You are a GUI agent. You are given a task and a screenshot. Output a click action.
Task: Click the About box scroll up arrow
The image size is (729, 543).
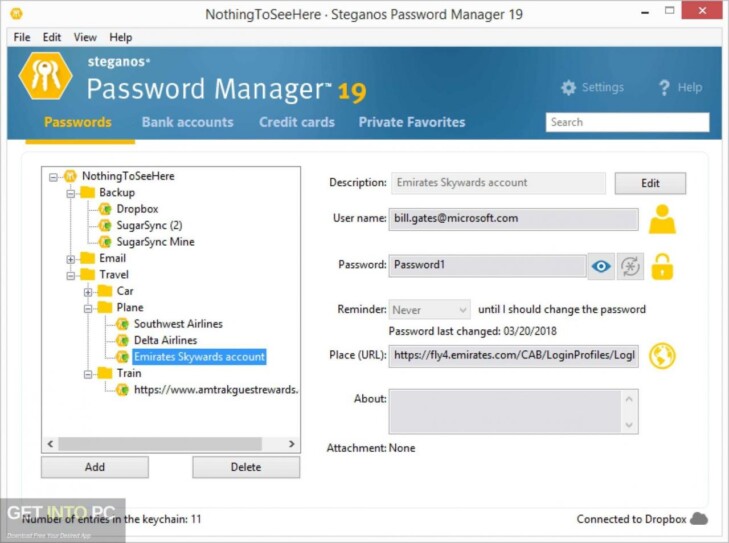tap(629, 399)
